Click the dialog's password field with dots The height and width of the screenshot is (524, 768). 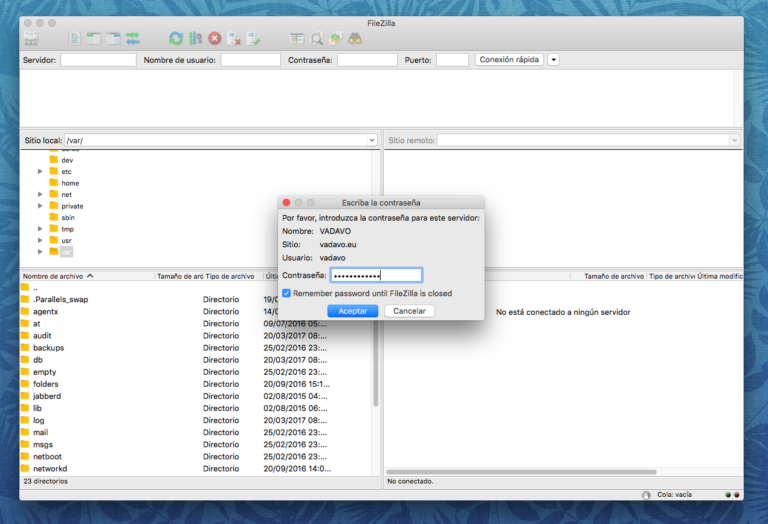pos(376,275)
